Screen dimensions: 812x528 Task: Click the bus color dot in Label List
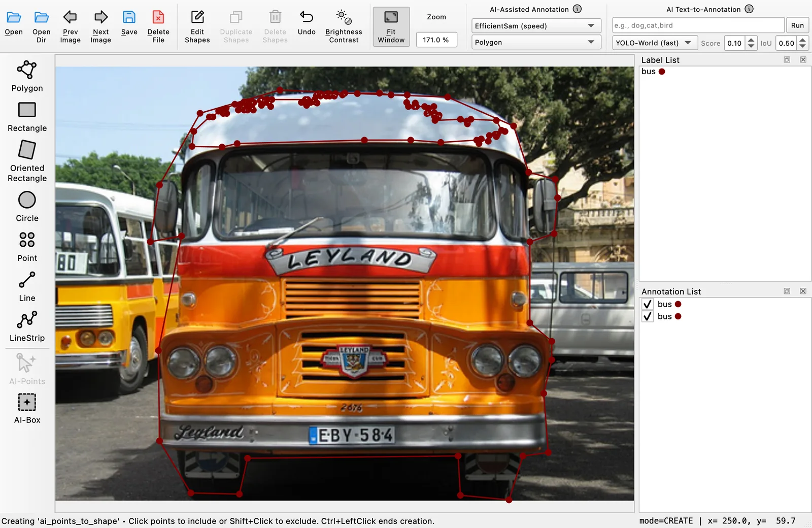[662, 72]
